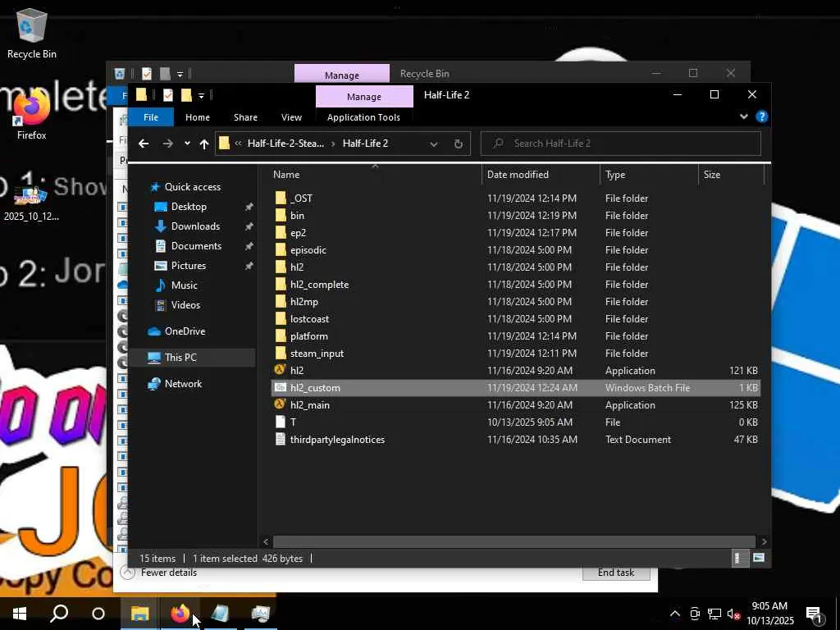Expand address path overflow chevron
840x630 pixels.
pos(238,144)
